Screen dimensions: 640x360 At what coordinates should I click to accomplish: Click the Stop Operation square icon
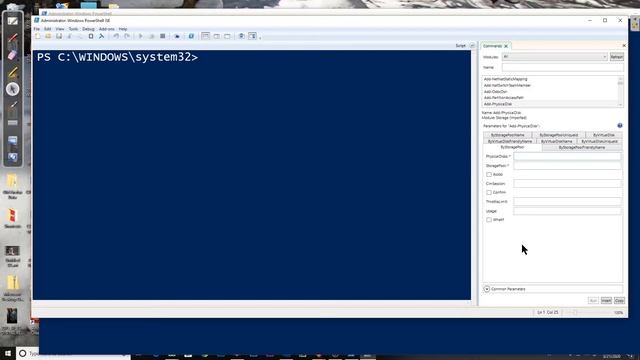click(162, 36)
